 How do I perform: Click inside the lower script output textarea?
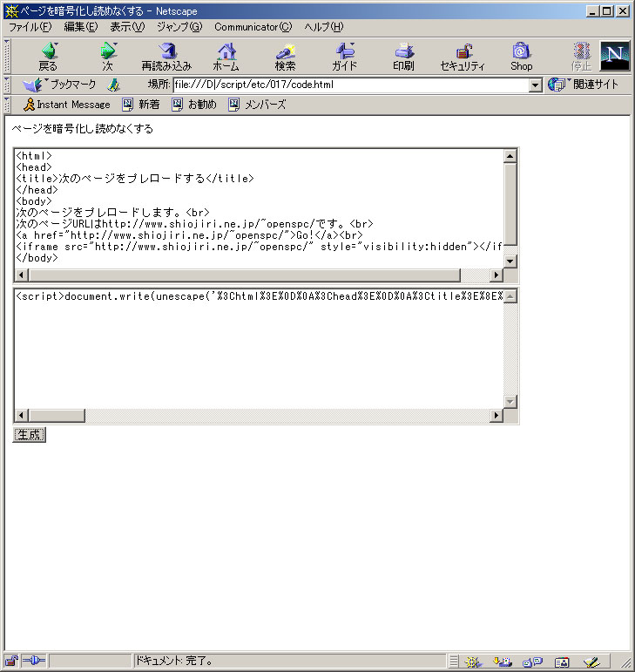[259, 350]
